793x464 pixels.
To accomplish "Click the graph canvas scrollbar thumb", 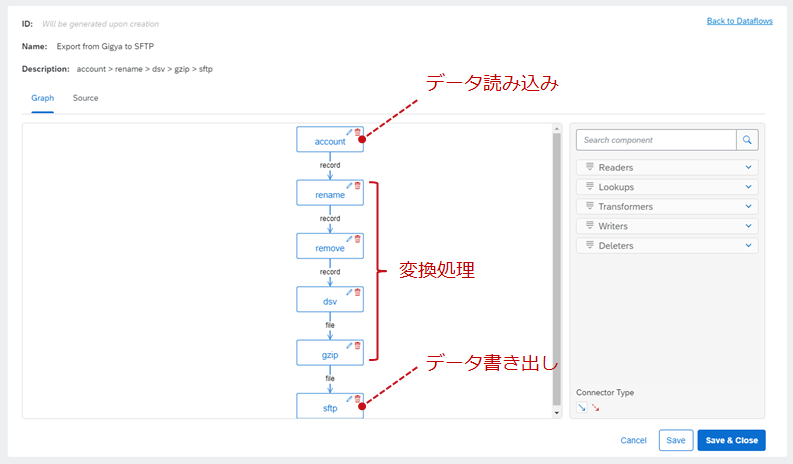I will click(x=556, y=269).
